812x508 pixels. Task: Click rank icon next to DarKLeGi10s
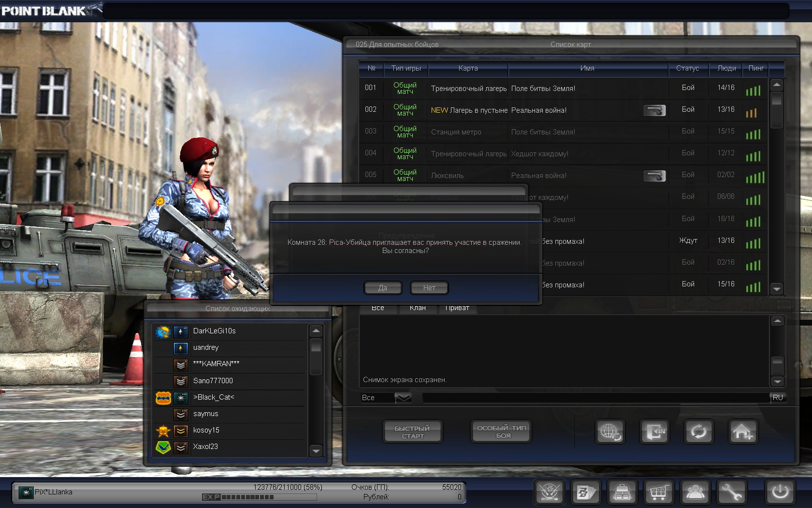pos(181,331)
